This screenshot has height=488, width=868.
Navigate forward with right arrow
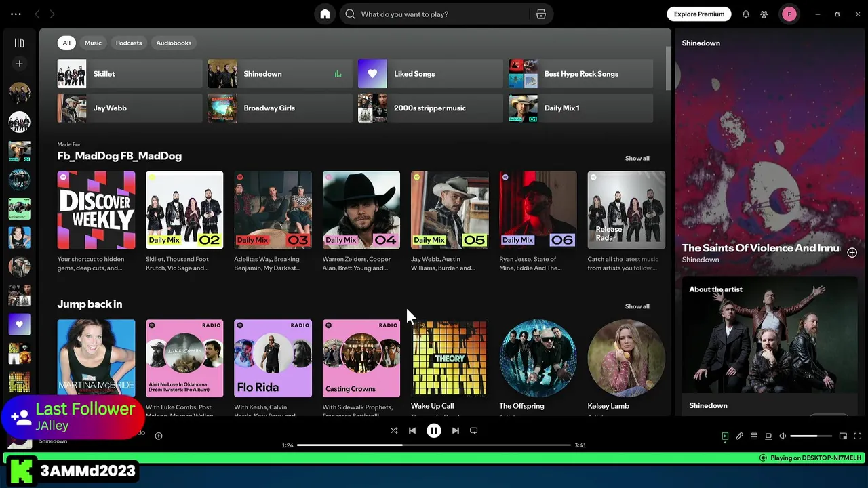click(52, 14)
